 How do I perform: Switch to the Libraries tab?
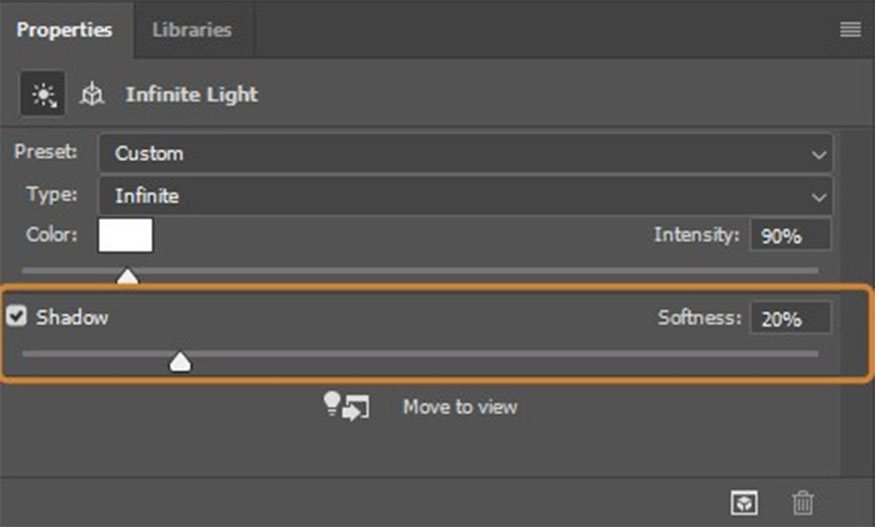pyautogui.click(x=191, y=30)
